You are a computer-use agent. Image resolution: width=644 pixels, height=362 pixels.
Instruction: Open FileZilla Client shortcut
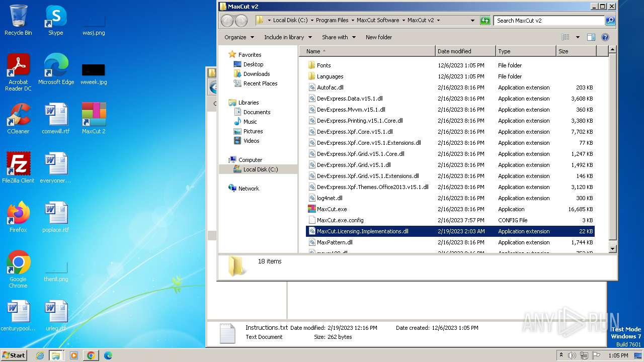[x=18, y=168]
